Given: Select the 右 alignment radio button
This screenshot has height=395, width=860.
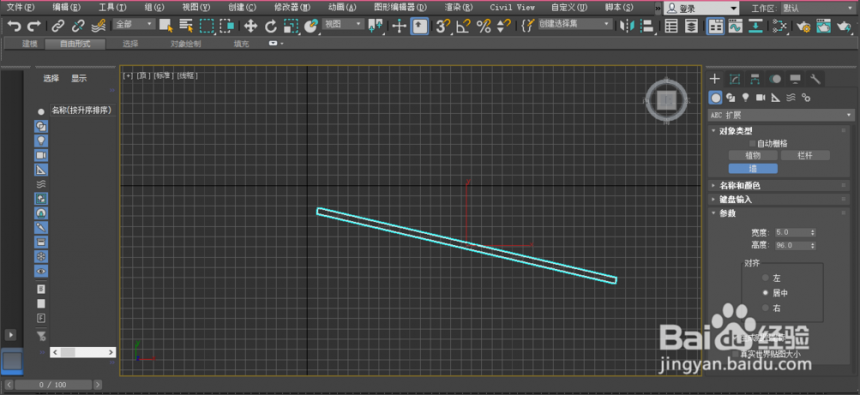Looking at the screenshot, I should pyautogui.click(x=766, y=308).
